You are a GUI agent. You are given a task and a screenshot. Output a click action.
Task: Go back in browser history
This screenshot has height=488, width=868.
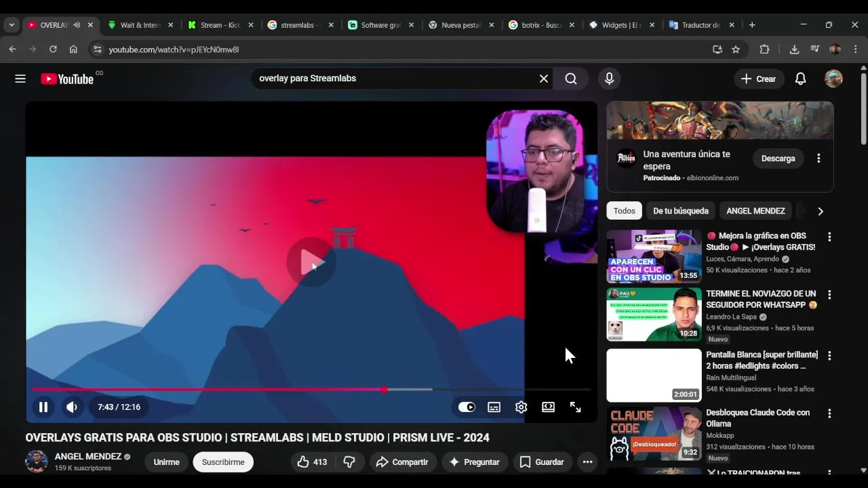click(12, 49)
